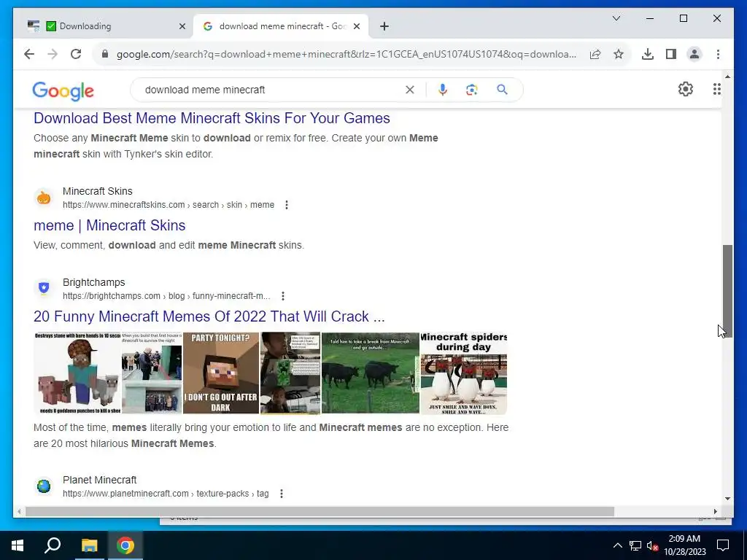Submit search with the magnifier icon
The image size is (747, 560).
502,90
